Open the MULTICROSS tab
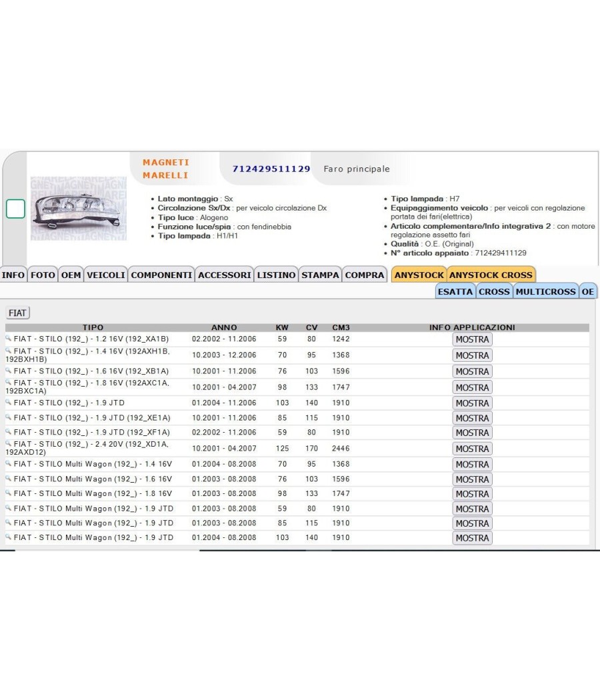The width and height of the screenshot is (600, 700). pos(546,291)
